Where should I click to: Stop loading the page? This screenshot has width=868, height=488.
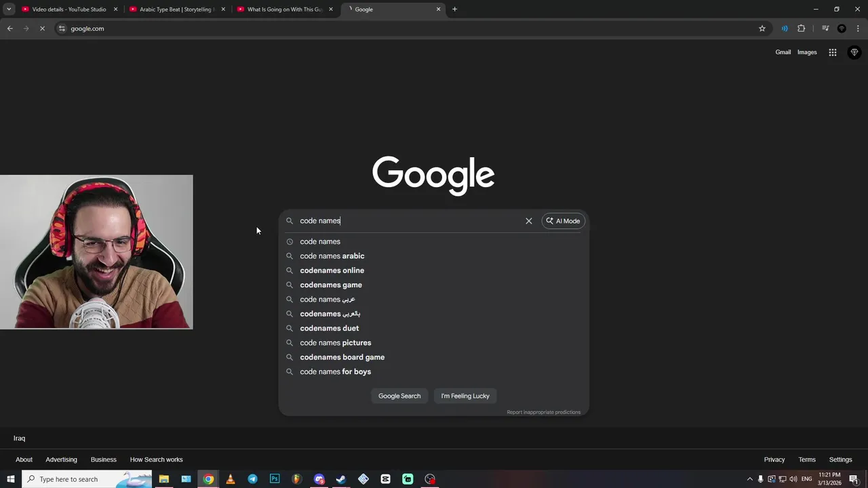[42, 28]
